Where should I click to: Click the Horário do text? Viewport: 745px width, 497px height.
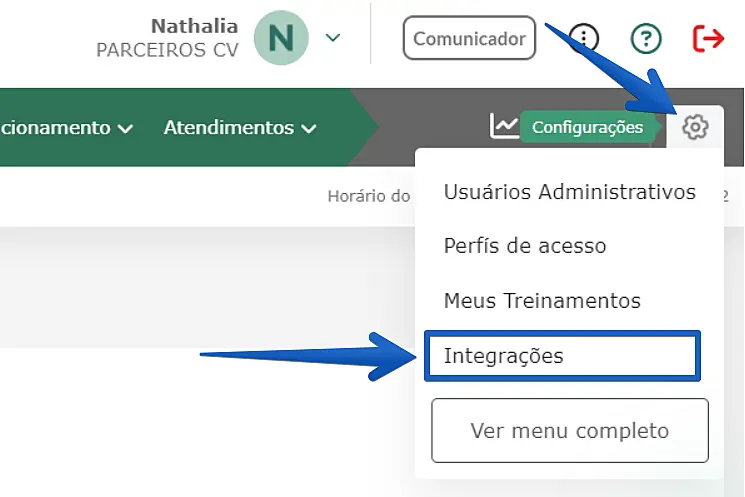[368, 196]
